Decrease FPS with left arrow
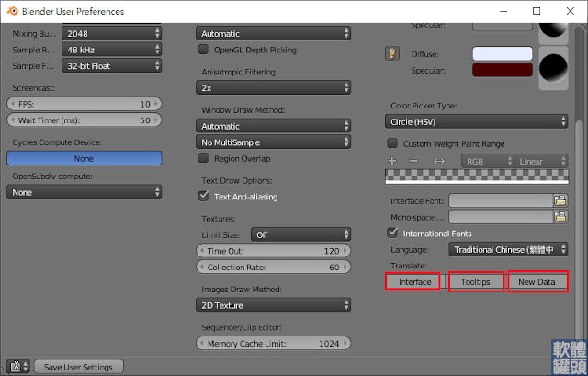This screenshot has width=588, height=376. (x=13, y=104)
